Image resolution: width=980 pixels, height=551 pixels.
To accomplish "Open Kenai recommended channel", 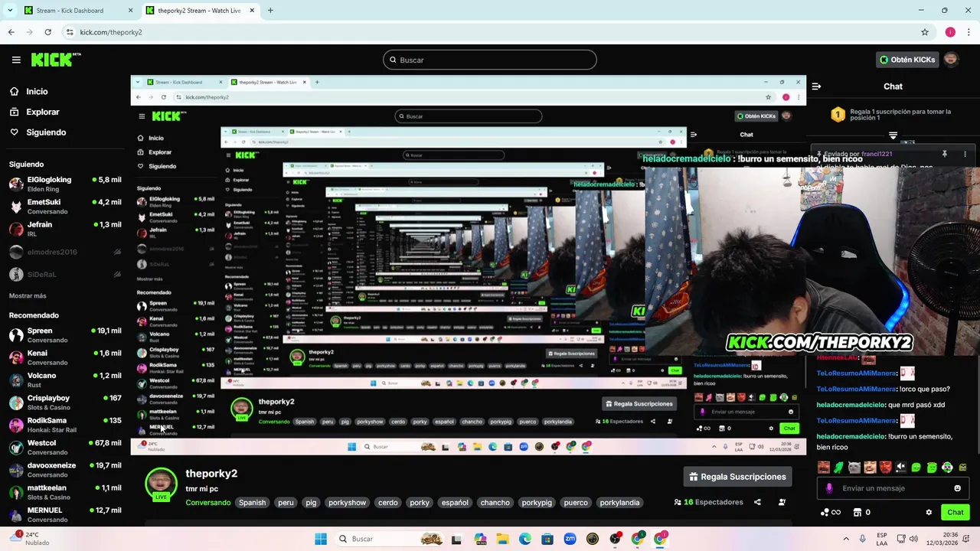I will pyautogui.click(x=65, y=357).
